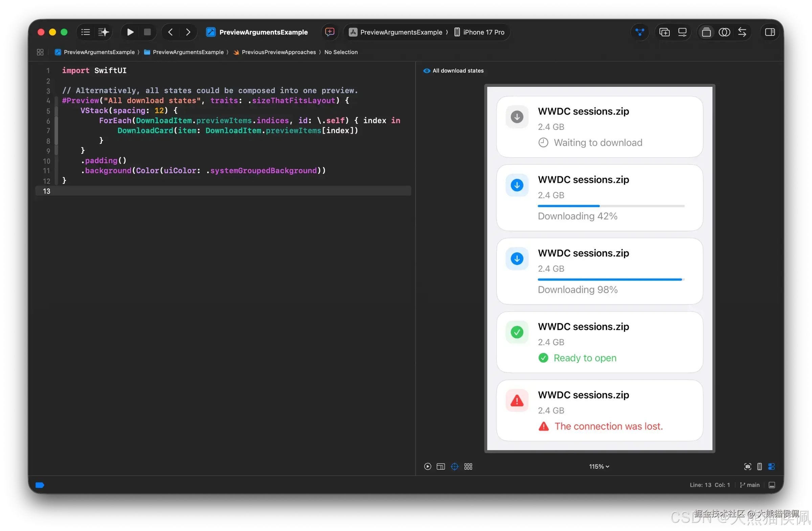Image resolution: width=812 pixels, height=531 pixels.
Task: Click the 98% download progress bar
Action: pos(611,279)
